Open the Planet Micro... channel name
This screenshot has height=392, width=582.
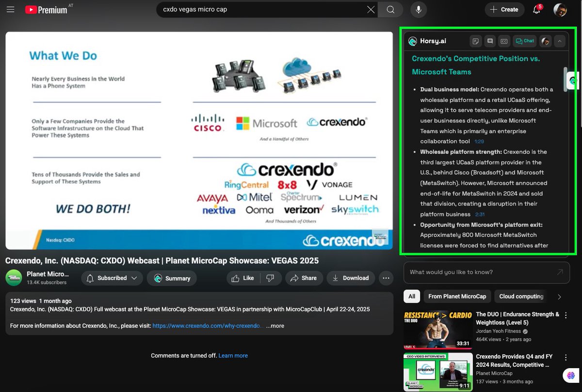pos(48,274)
